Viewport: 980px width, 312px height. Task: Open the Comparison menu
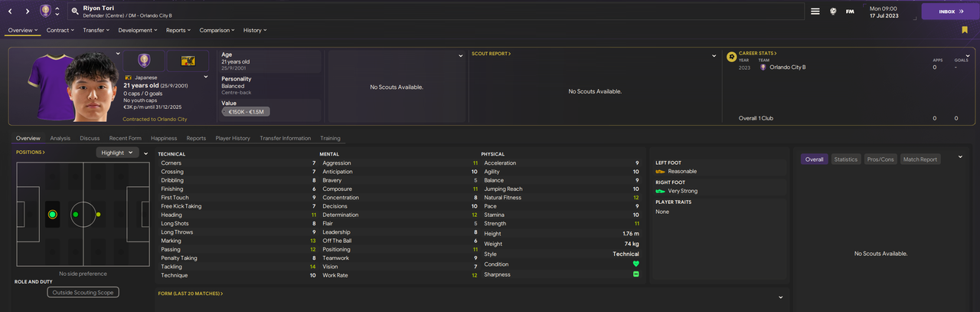tap(217, 30)
